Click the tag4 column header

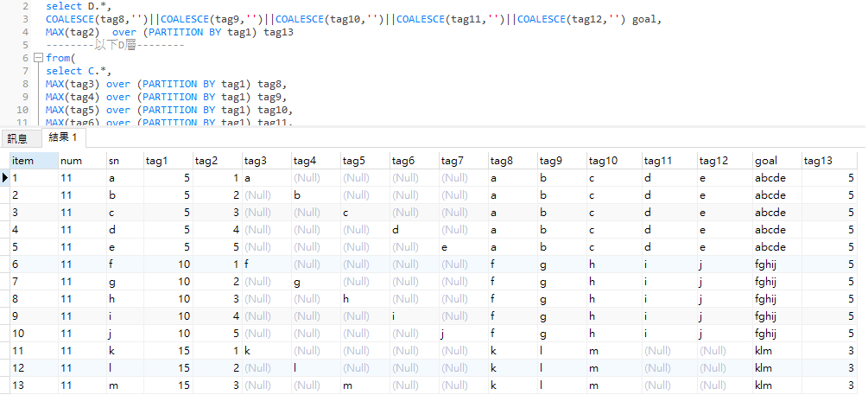tap(315, 161)
